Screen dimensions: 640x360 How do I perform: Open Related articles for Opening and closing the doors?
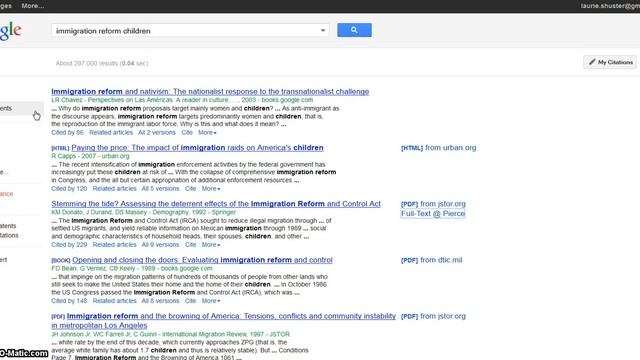(114, 301)
